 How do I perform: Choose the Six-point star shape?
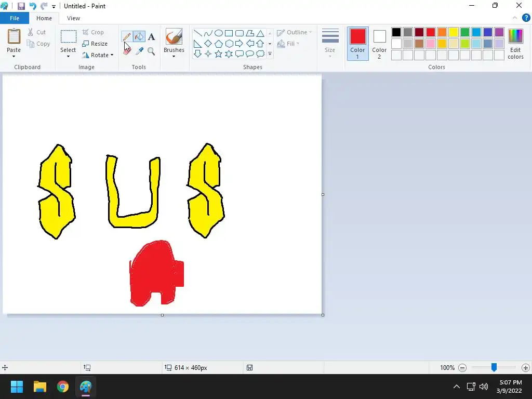[229, 54]
